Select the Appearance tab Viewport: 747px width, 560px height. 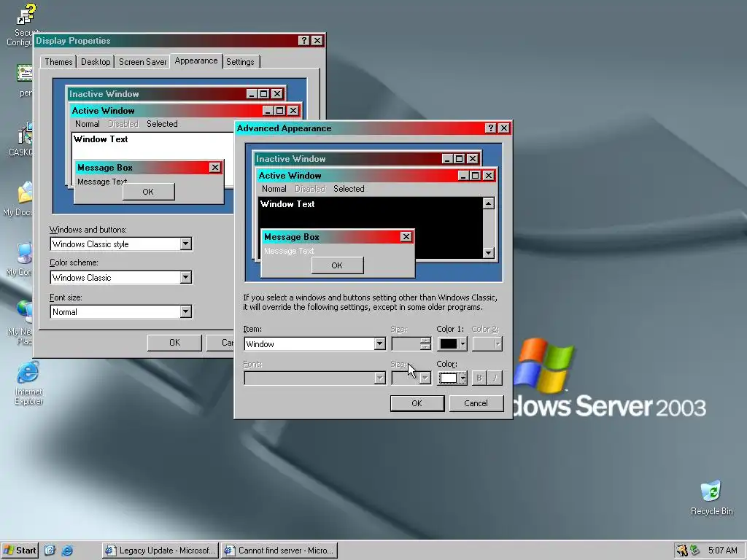click(x=196, y=61)
